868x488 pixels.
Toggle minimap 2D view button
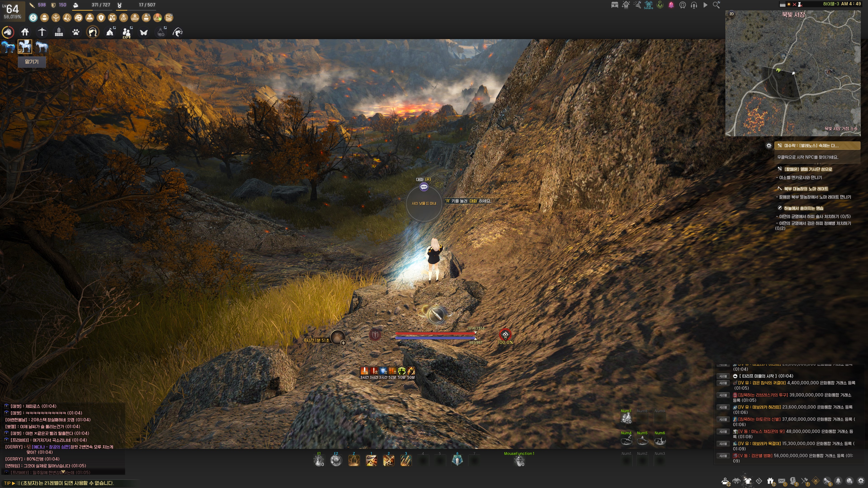click(731, 14)
